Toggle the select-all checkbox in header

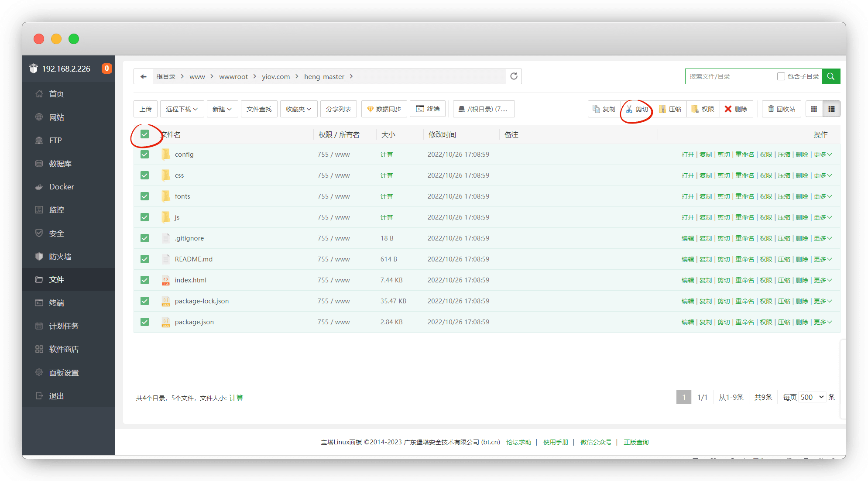click(145, 134)
